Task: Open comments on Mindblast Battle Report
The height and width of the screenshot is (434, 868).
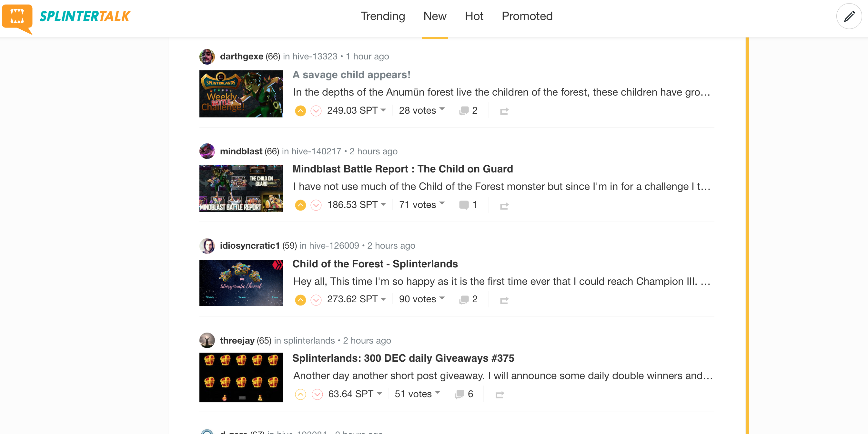Action: tap(468, 205)
